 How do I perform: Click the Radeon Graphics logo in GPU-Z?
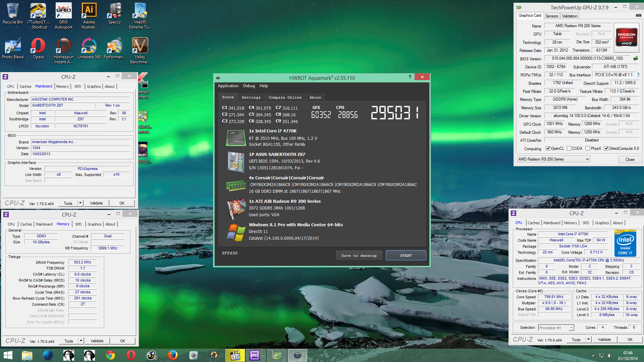(626, 37)
